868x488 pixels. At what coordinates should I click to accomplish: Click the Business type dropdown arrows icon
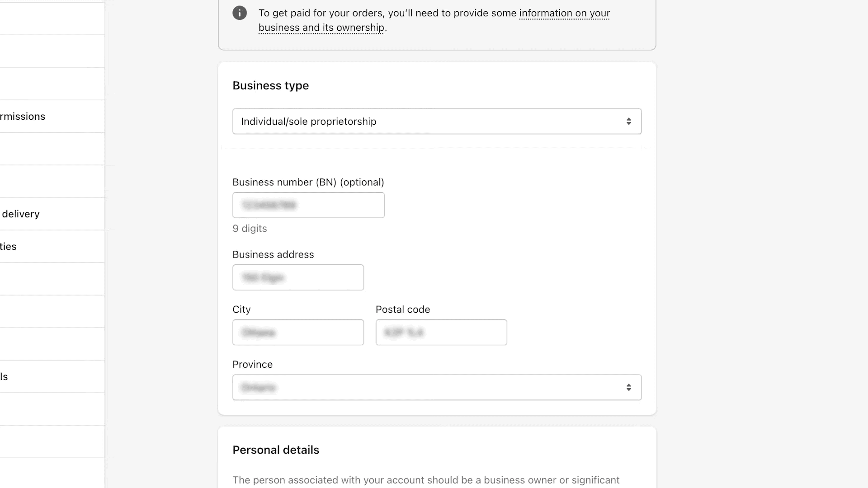(x=629, y=121)
